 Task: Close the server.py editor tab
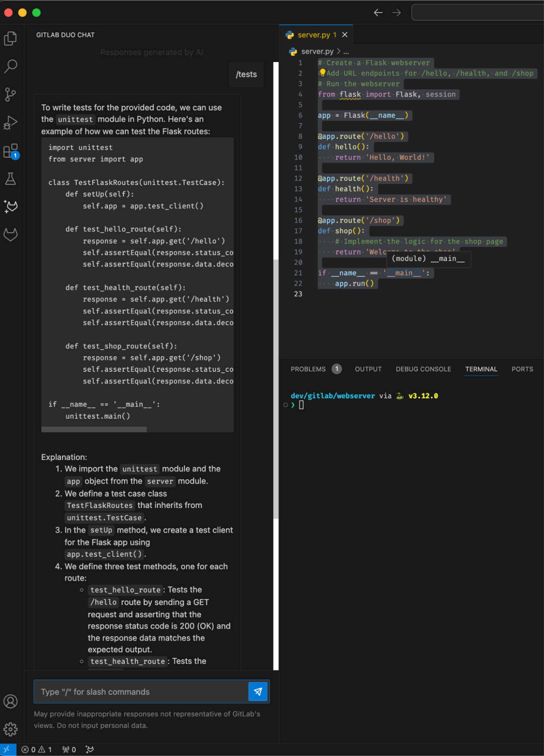345,35
